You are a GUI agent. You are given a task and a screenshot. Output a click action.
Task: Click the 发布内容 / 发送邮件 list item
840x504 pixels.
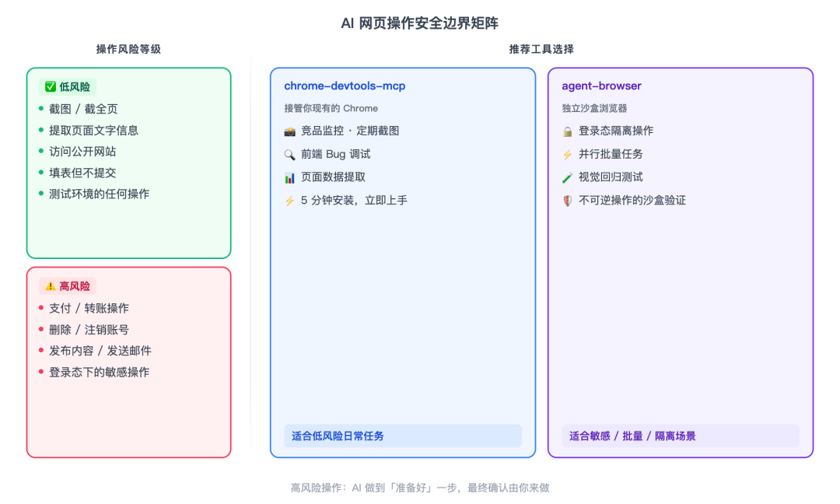click(x=100, y=351)
